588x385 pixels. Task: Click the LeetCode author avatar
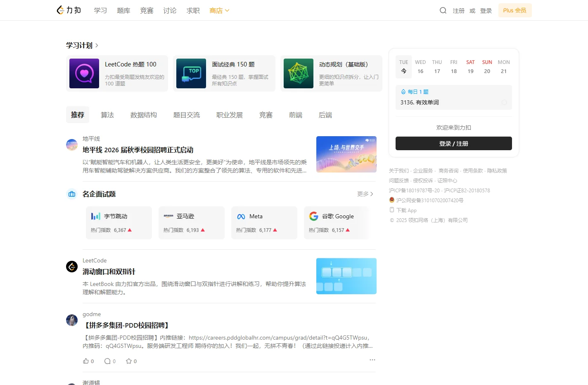[x=72, y=267]
